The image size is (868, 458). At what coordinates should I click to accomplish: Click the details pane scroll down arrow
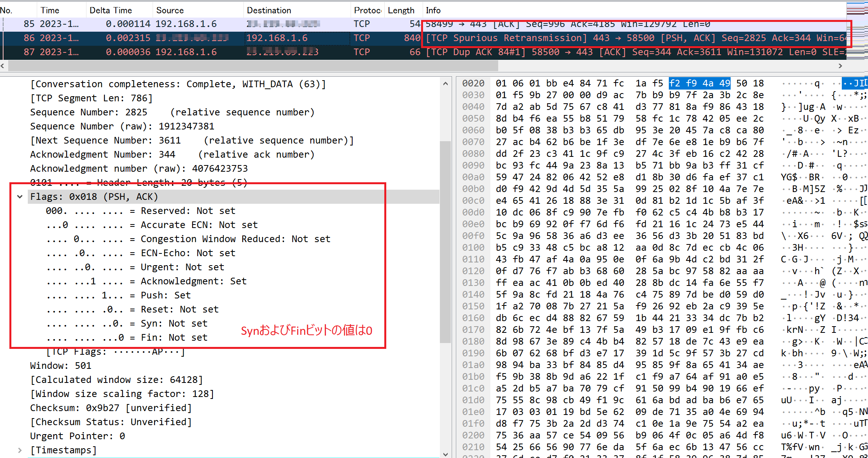pos(445,454)
